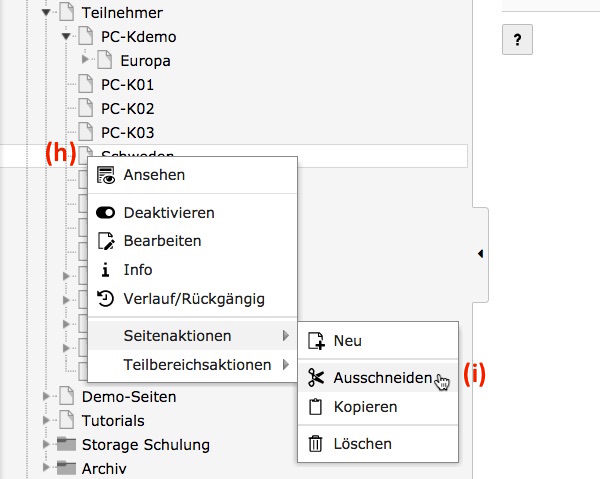Image resolution: width=600 pixels, height=479 pixels.
Task: Collapse the page tree panel arrow
Action: [480, 254]
